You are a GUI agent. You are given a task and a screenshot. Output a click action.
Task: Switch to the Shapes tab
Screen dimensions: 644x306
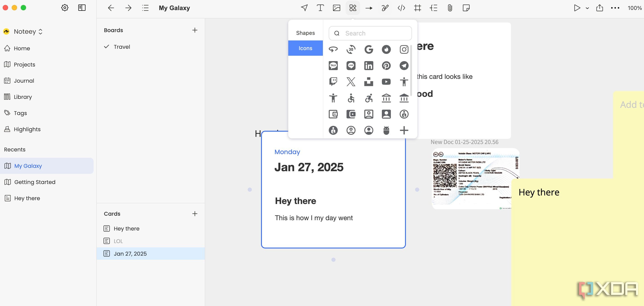[305, 33]
